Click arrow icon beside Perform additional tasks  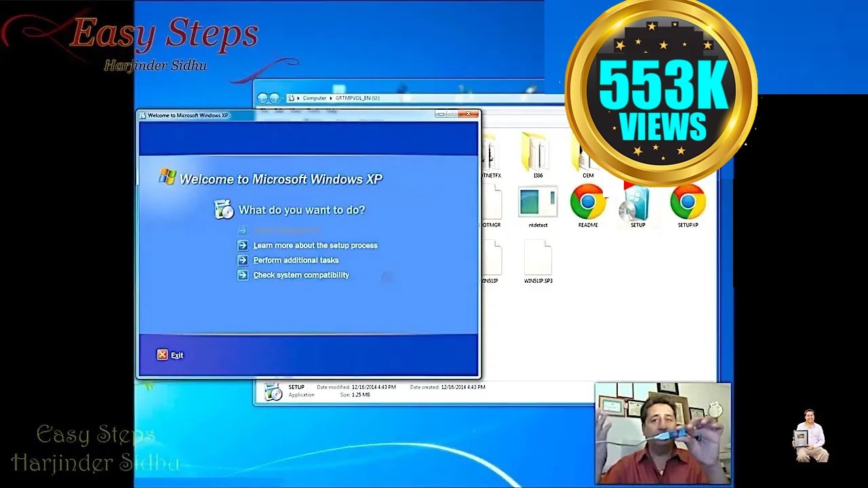point(243,260)
